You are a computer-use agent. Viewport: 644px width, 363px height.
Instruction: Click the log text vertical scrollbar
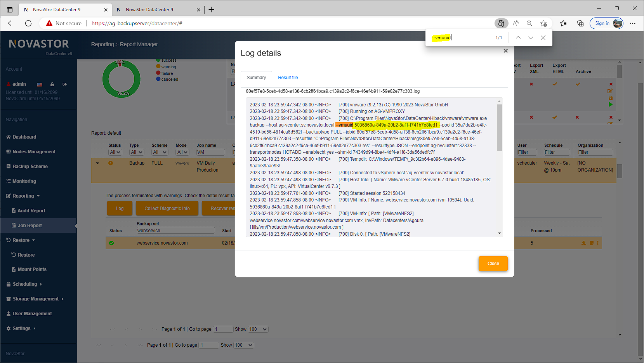(x=499, y=128)
